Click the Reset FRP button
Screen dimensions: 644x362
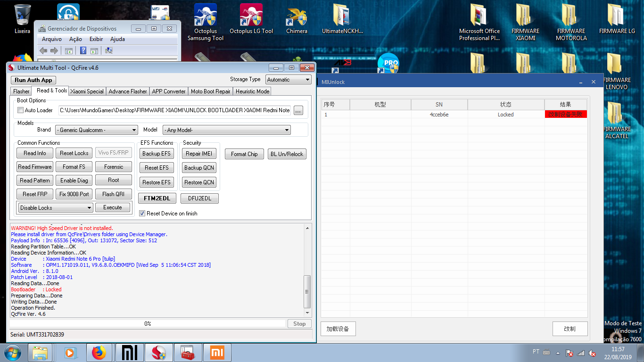[x=35, y=194]
